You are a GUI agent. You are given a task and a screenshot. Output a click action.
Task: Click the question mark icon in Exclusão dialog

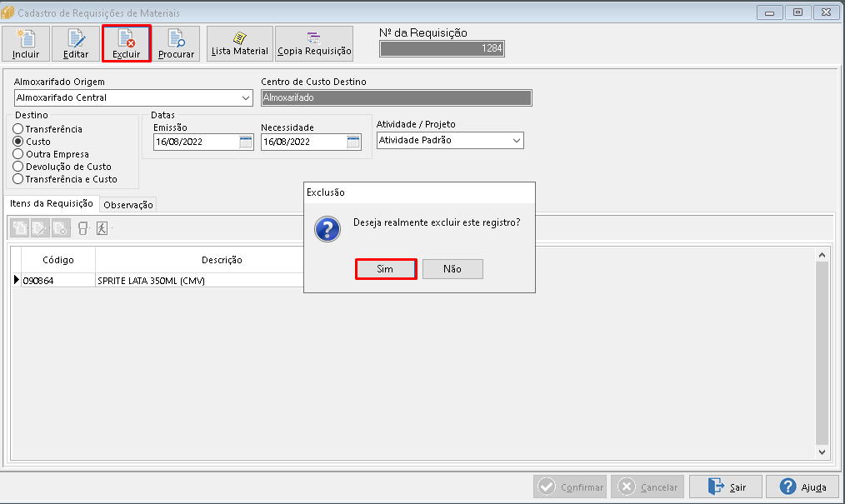(x=327, y=229)
